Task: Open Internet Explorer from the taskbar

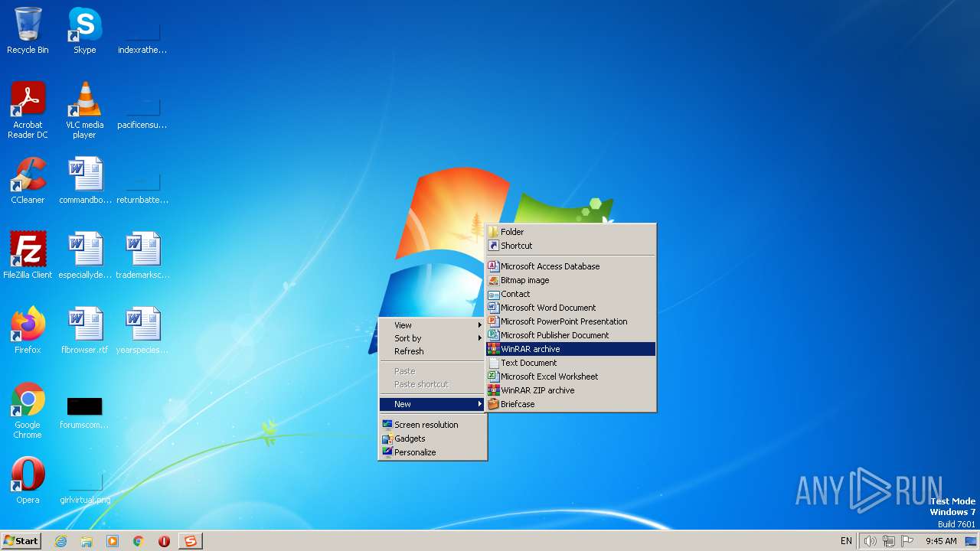Action: coord(60,541)
